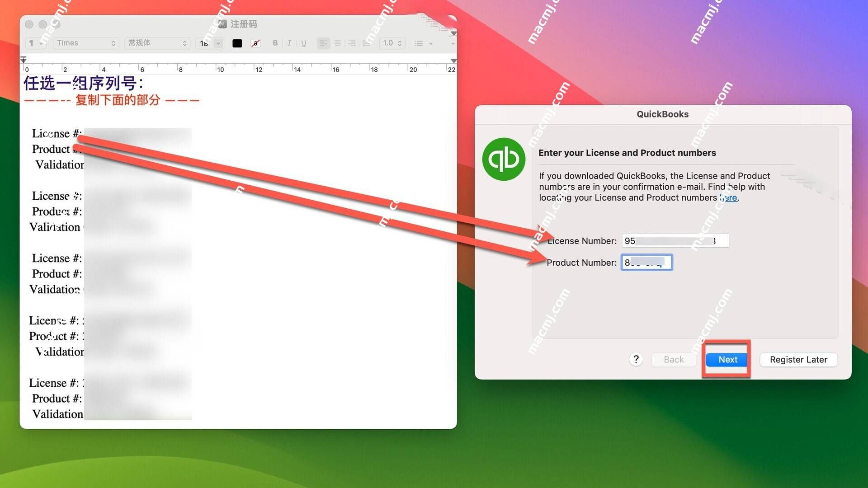Click the Italic formatting icon in toolbar
Image resolution: width=868 pixels, height=488 pixels.
click(289, 42)
